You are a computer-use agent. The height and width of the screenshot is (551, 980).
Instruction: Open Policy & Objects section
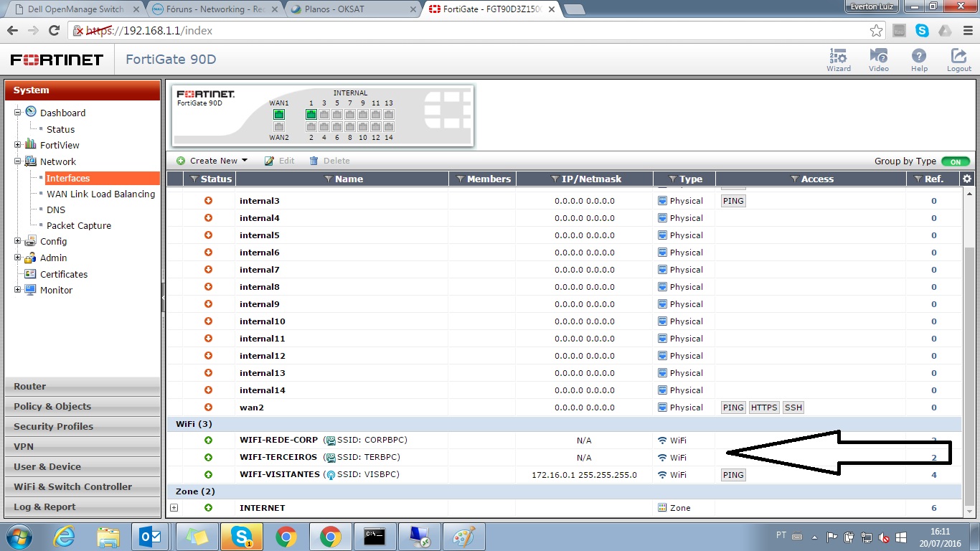click(x=83, y=406)
